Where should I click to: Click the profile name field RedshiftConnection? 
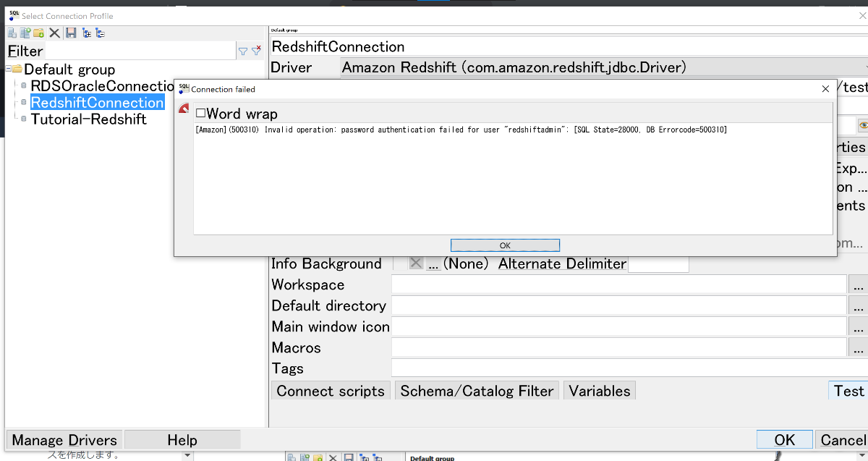(x=569, y=46)
